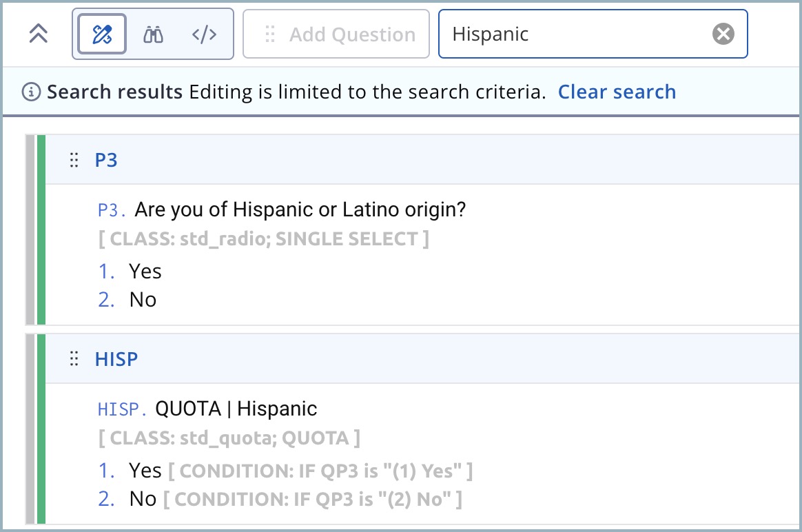Click the HISP. question label prefix
Image resolution: width=802 pixels, height=532 pixels.
coord(122,409)
